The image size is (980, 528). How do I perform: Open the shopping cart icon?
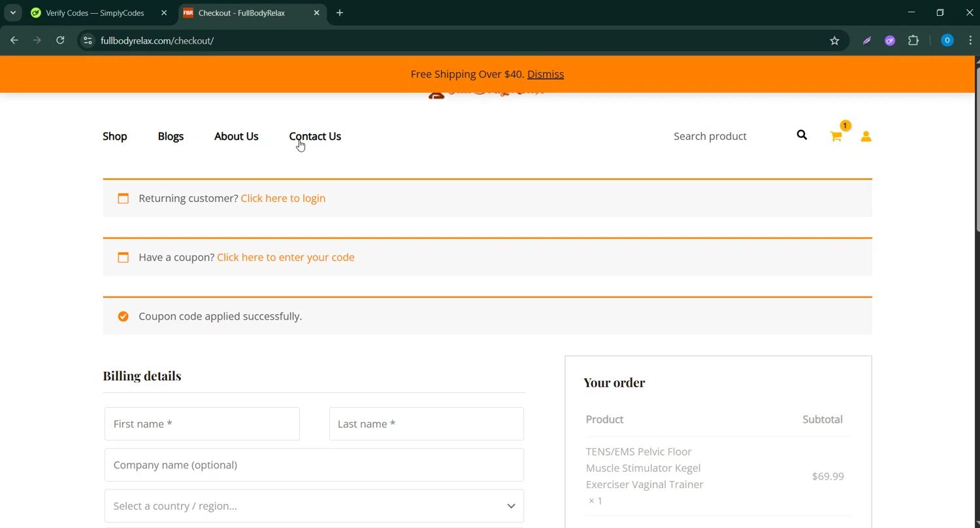pos(836,136)
